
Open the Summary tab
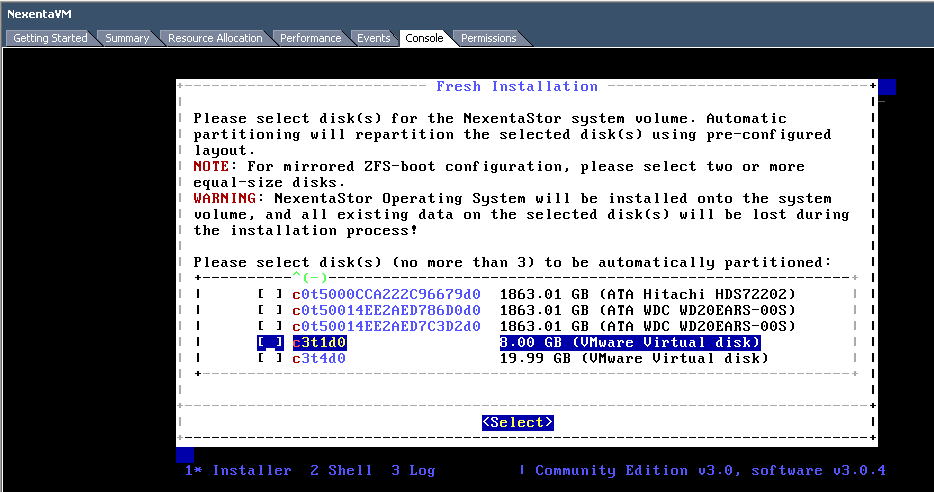coord(127,38)
